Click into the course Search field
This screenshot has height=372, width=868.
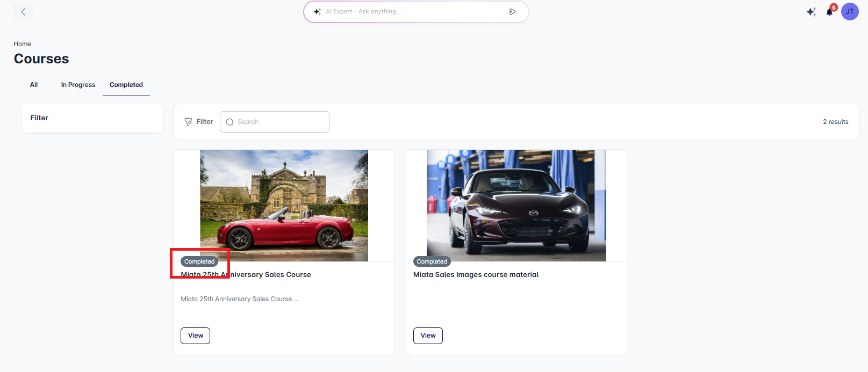pyautogui.click(x=281, y=122)
